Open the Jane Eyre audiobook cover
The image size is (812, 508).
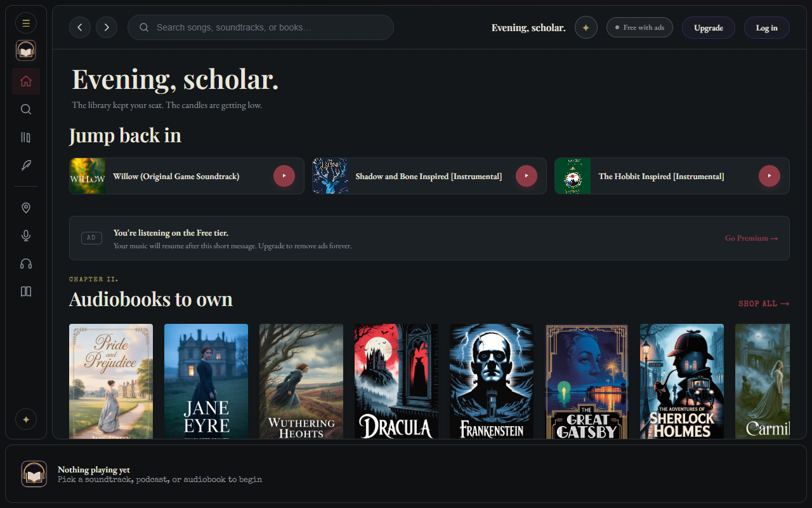coord(206,381)
